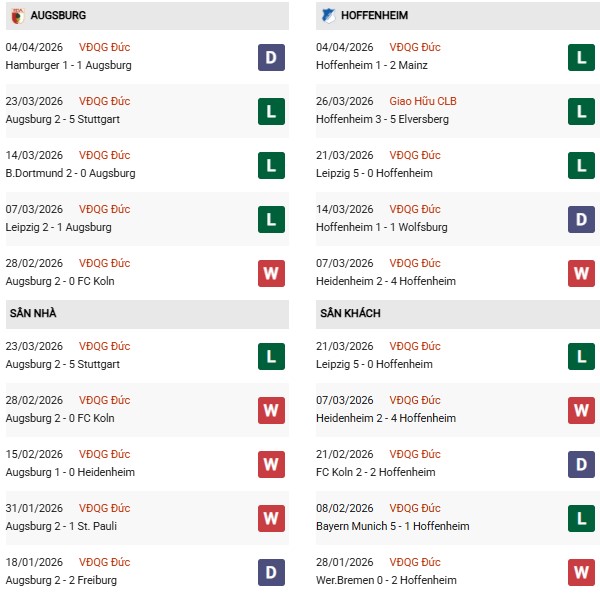Click the draw badge for Hoffenheim vs Wolfsburg
Image resolution: width=600 pixels, height=594 pixels.
(581, 219)
